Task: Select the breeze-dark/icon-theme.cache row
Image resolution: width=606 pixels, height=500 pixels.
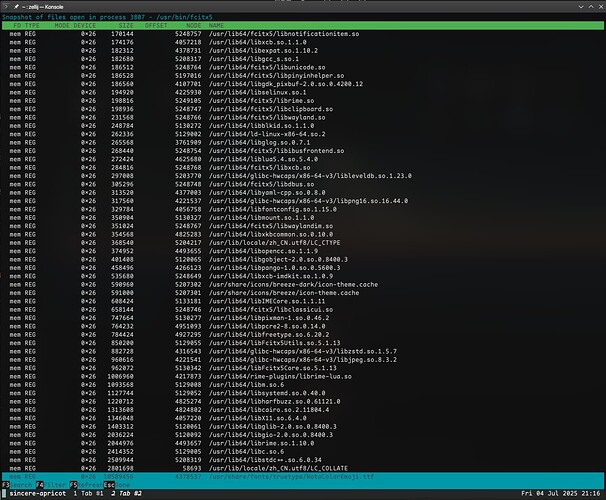Action: coord(303,284)
